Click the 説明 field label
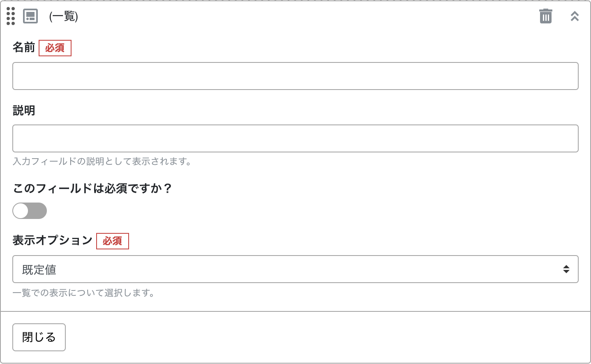This screenshot has height=364, width=591. coord(24,110)
